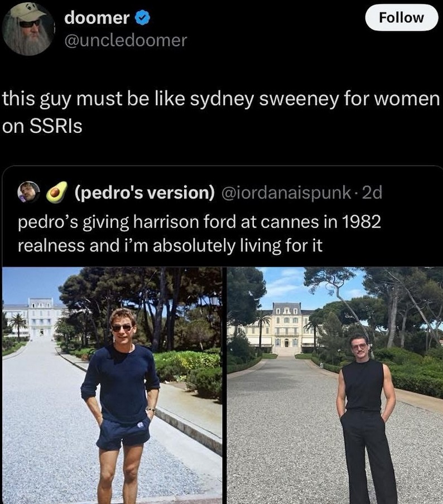Viewport: 443px width, 504px height.
Task: Click the Follow button
Action: tap(402, 17)
